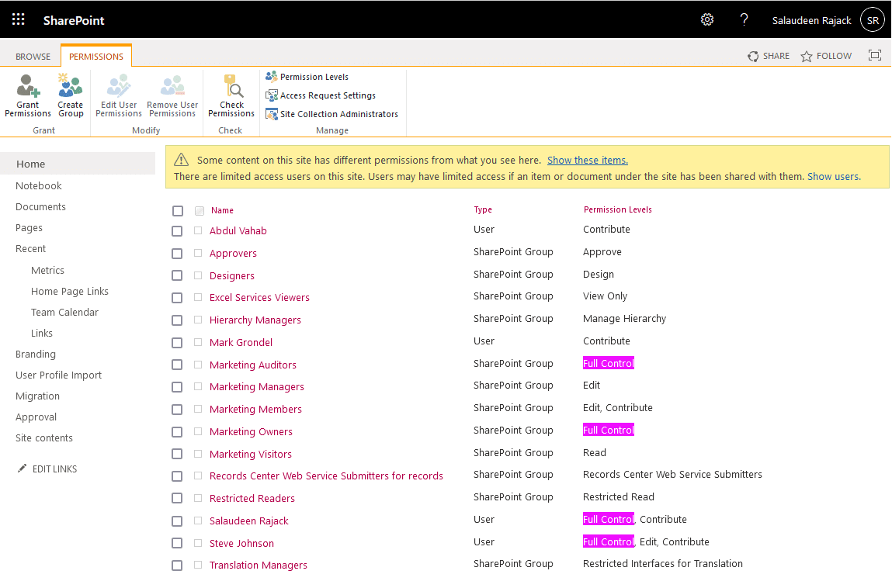
Task: Open Check Permissions
Action: pos(231,95)
